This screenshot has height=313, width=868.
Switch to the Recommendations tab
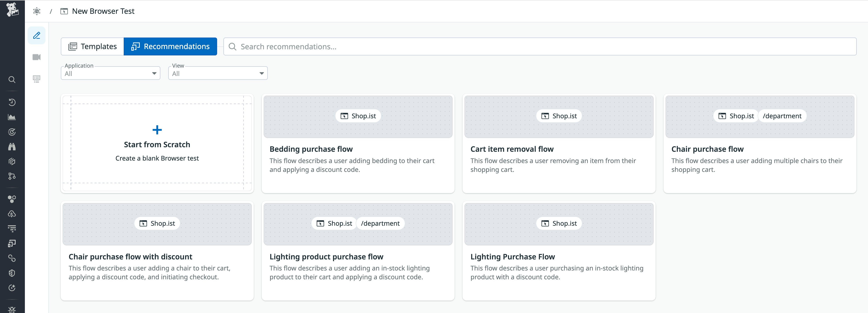click(x=170, y=46)
